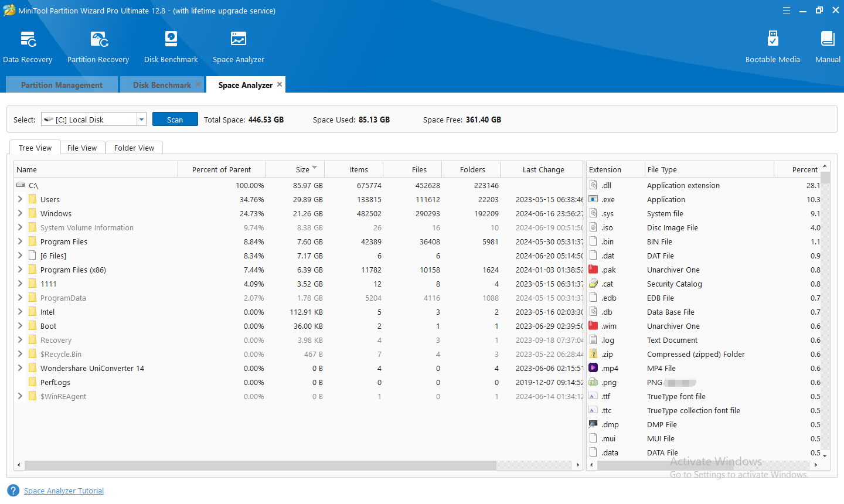This screenshot has width=844, height=504.
Task: Switch to File View tab
Action: [x=82, y=148]
